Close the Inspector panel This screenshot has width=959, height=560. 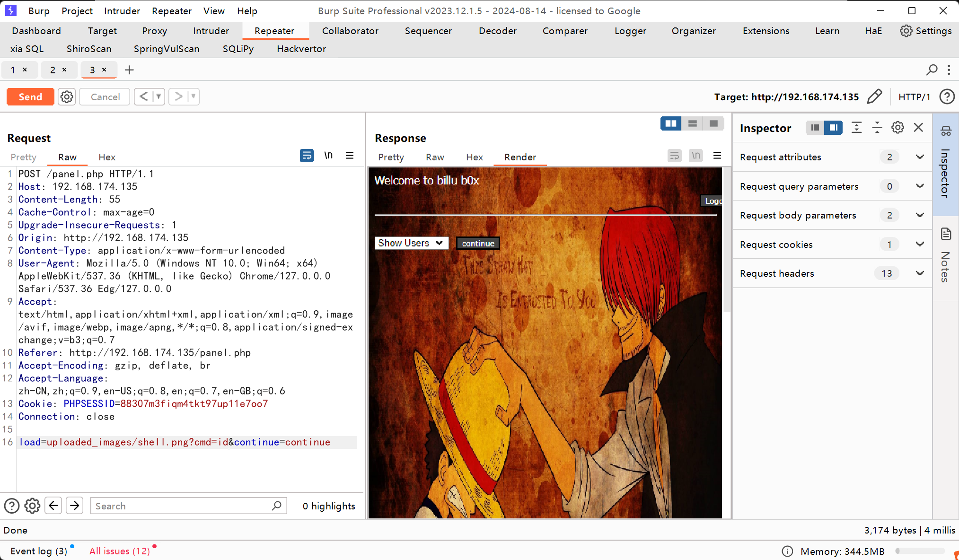point(918,128)
